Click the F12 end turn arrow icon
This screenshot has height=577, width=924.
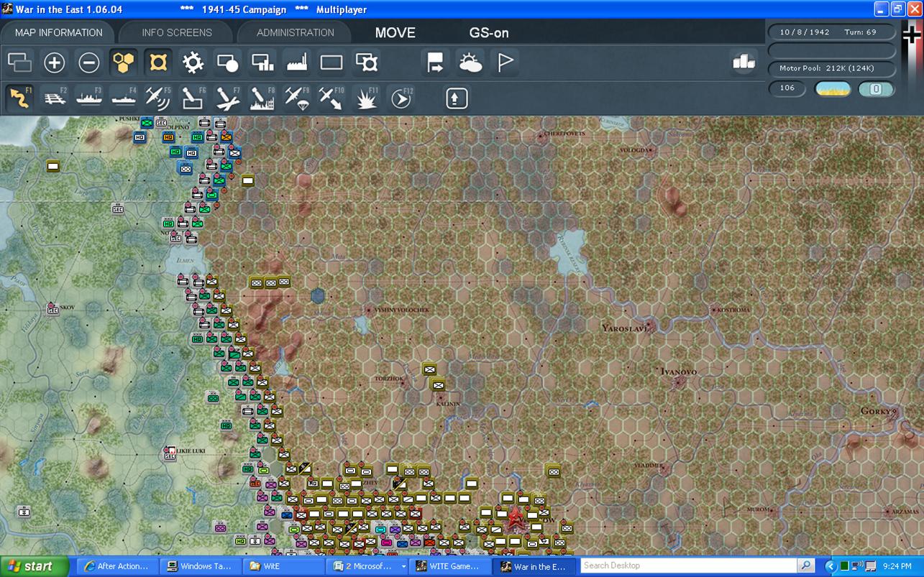point(401,97)
